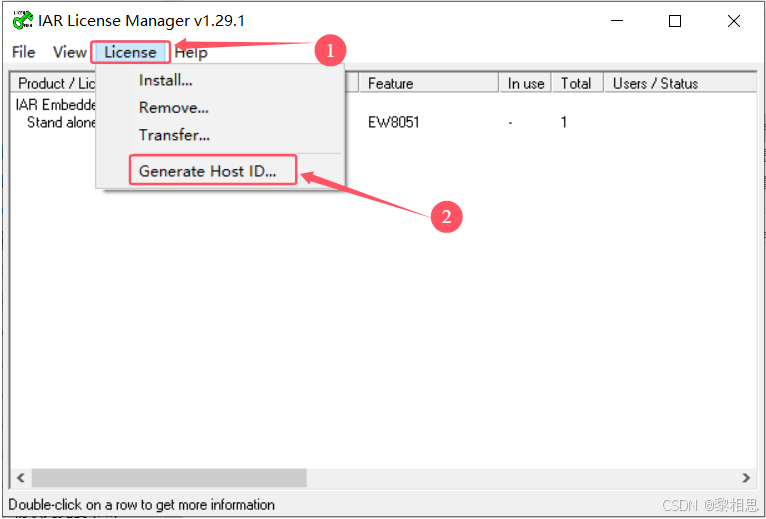Open the File menu

[x=23, y=52]
